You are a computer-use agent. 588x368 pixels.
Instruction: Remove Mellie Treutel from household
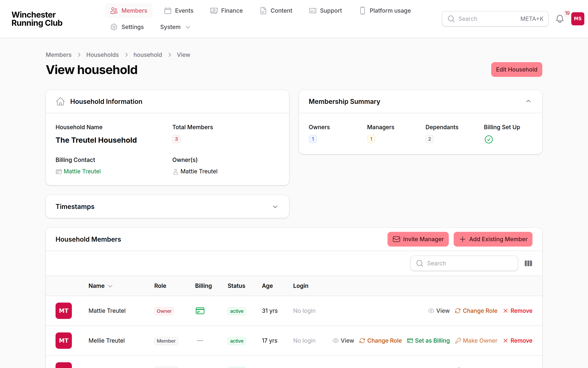(x=518, y=340)
